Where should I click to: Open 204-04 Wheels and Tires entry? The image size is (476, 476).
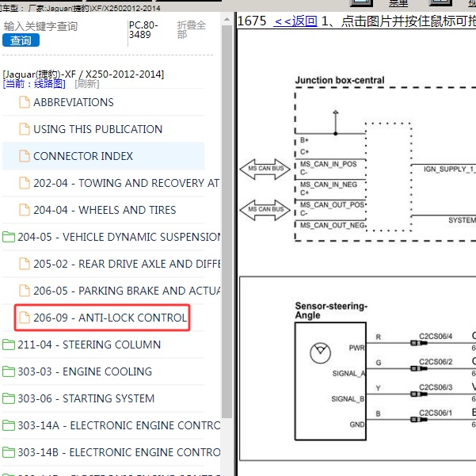pyautogui.click(x=105, y=210)
